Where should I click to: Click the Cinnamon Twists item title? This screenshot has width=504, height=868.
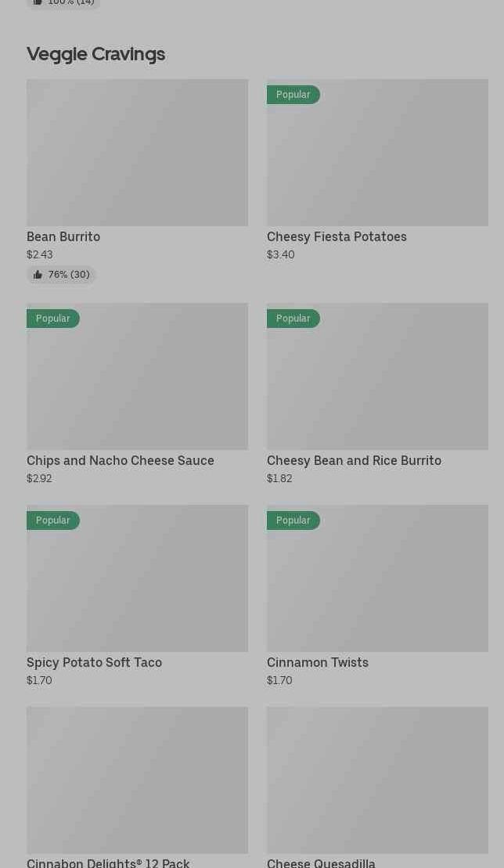coord(317,662)
